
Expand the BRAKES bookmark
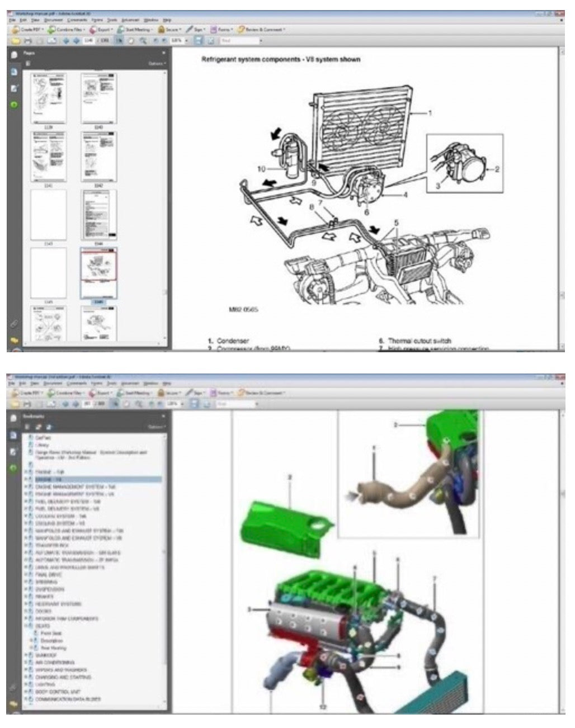pos(26,597)
